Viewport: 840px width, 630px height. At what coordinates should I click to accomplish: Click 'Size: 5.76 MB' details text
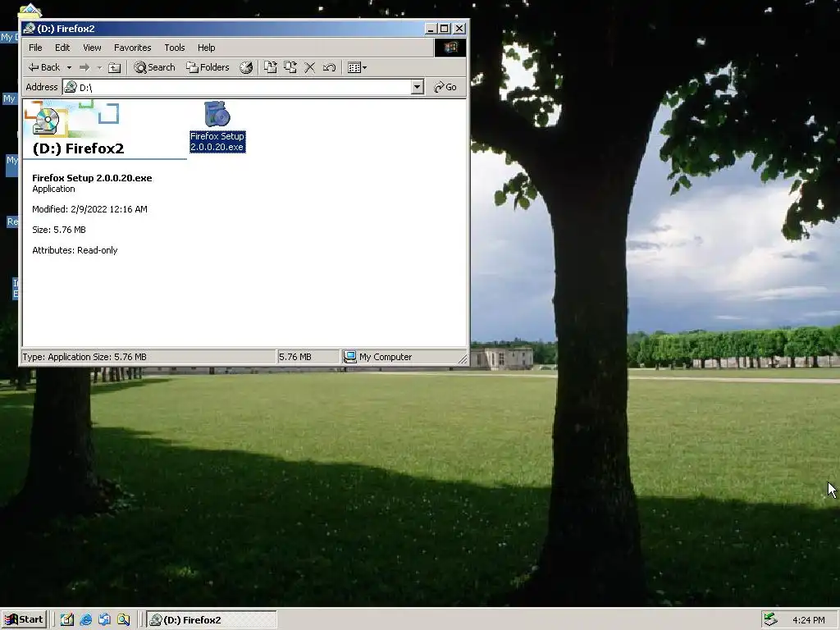(x=59, y=230)
